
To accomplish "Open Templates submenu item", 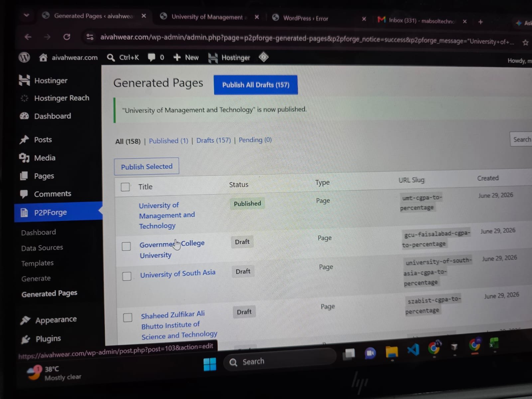I will coord(37,263).
